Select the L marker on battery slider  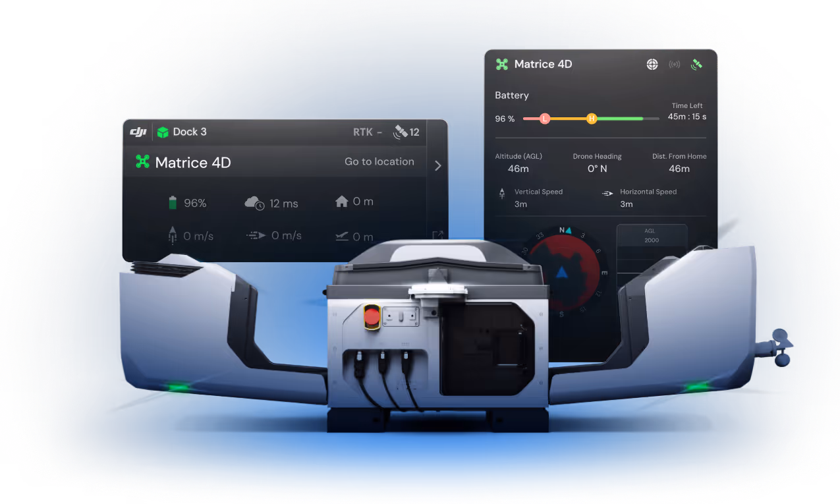click(545, 119)
